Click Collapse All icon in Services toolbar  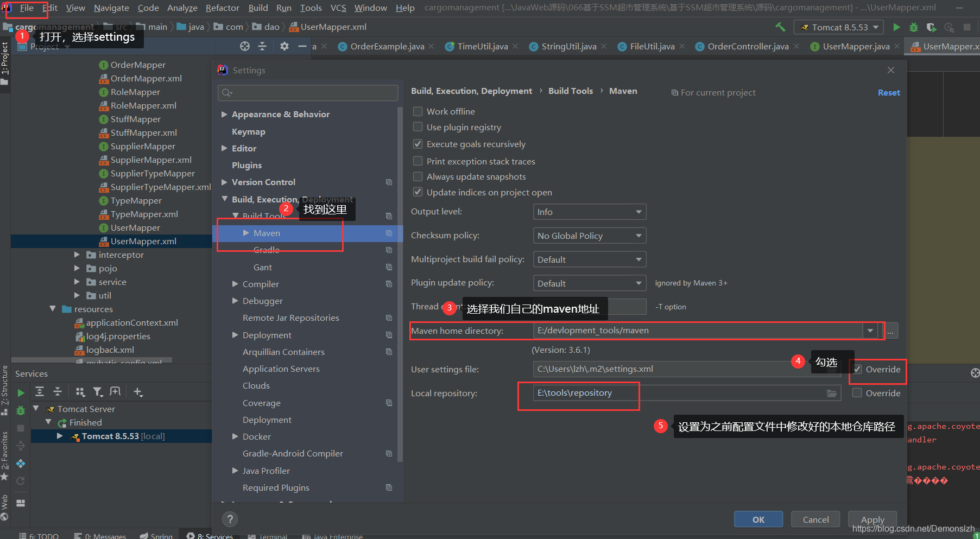pyautogui.click(x=58, y=392)
